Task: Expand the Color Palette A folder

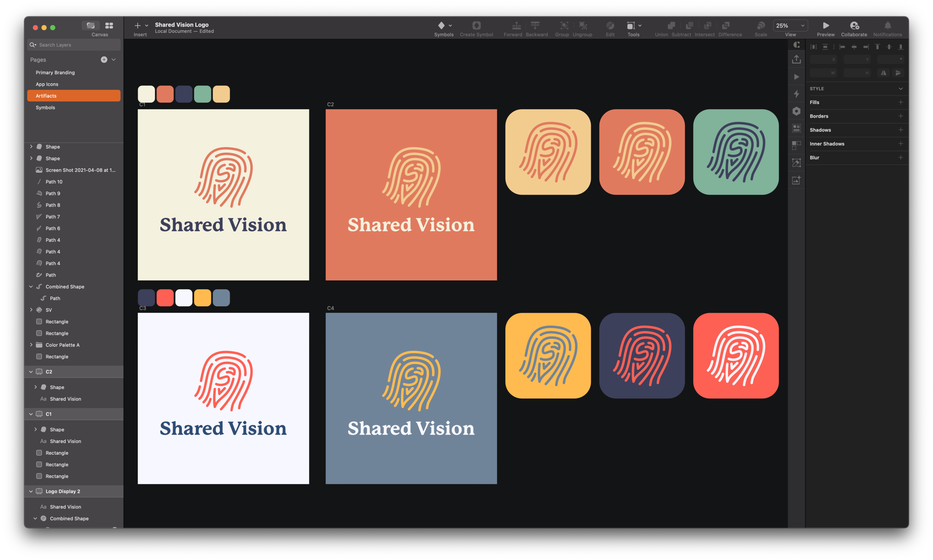Action: coord(31,345)
